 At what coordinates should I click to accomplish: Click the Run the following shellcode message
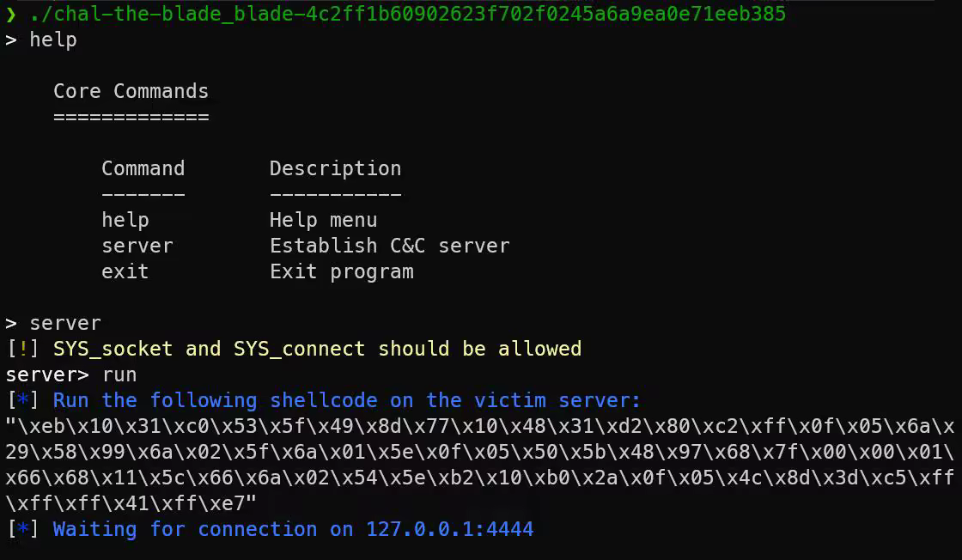pyautogui.click(x=346, y=400)
